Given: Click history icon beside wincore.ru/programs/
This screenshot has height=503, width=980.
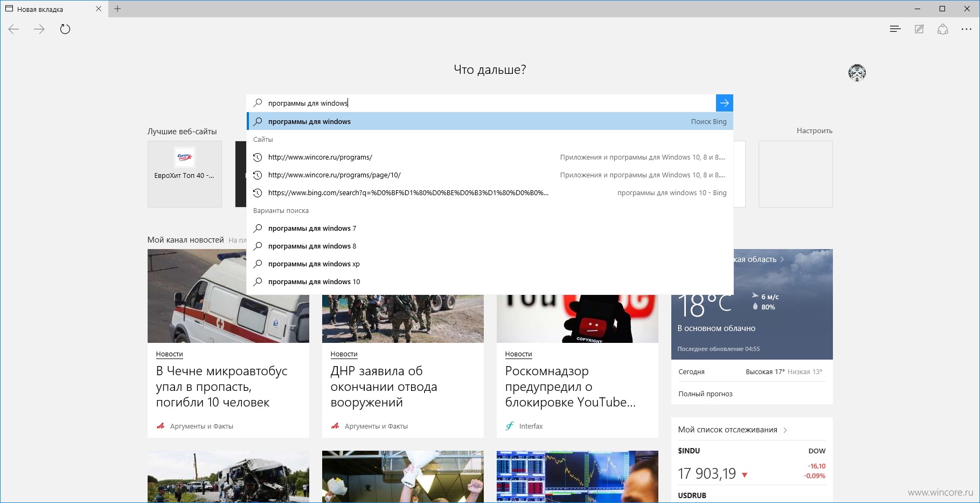Looking at the screenshot, I should [x=258, y=157].
